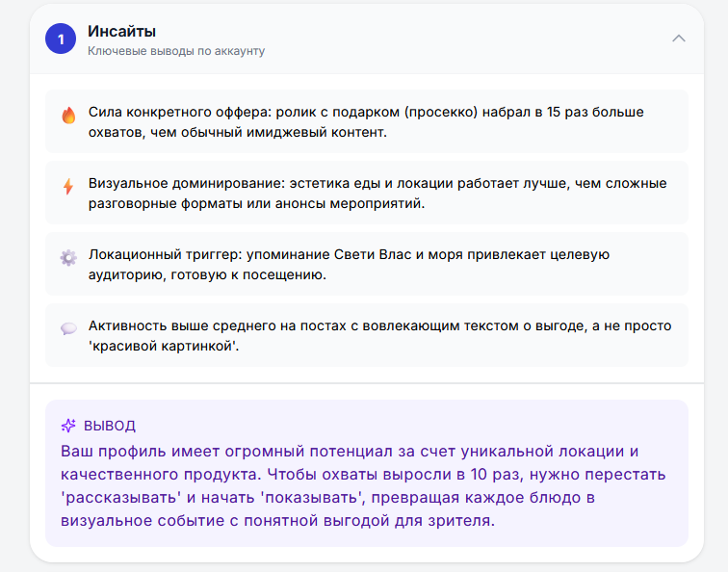Click the subtitle 'Ключевые выводы по аккаунту'
The image size is (728, 572).
pos(176,51)
